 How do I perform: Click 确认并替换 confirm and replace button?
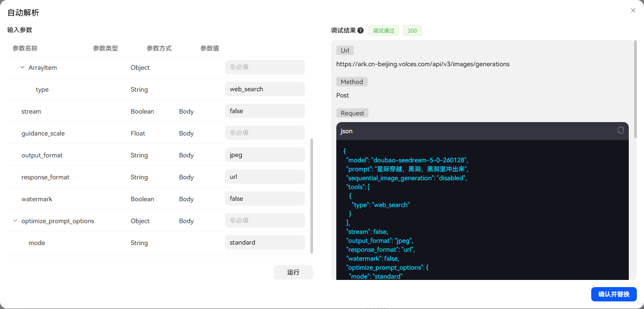[614, 294]
